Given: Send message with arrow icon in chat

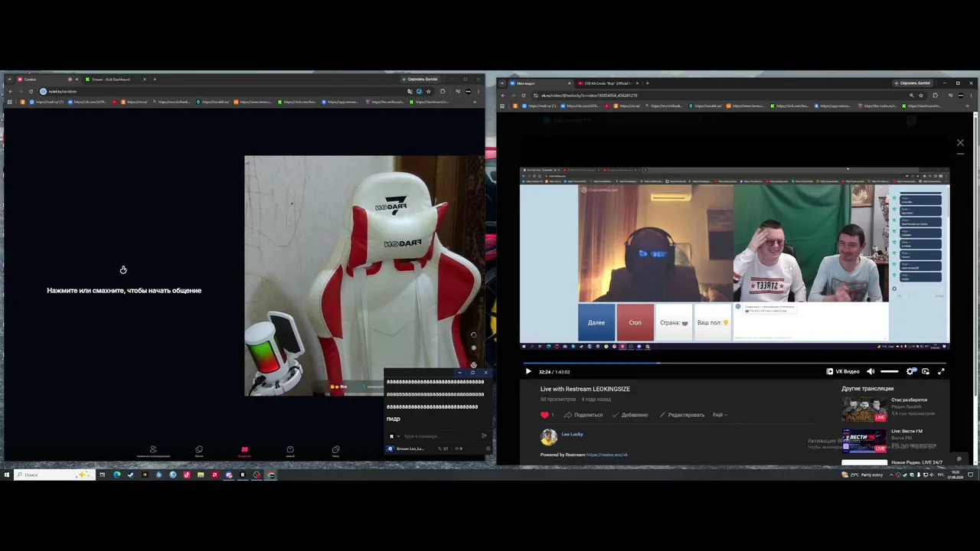Looking at the screenshot, I should click(x=484, y=435).
